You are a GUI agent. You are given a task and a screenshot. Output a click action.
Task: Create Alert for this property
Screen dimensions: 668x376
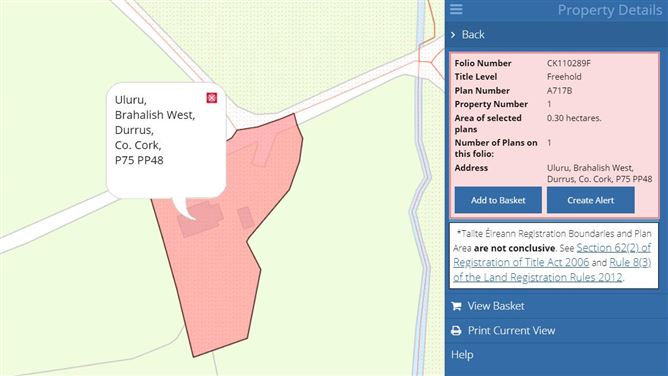(590, 200)
